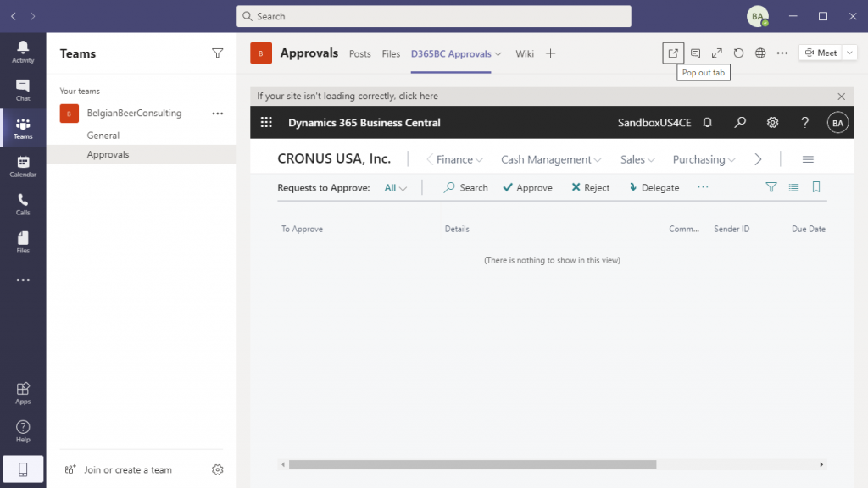This screenshot has width=868, height=488.
Task: Show more apps ellipsis in sidebar
Action: [x=23, y=280]
